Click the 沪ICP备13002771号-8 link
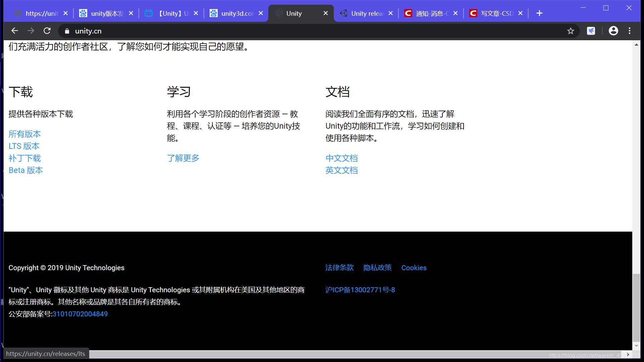 (360, 290)
